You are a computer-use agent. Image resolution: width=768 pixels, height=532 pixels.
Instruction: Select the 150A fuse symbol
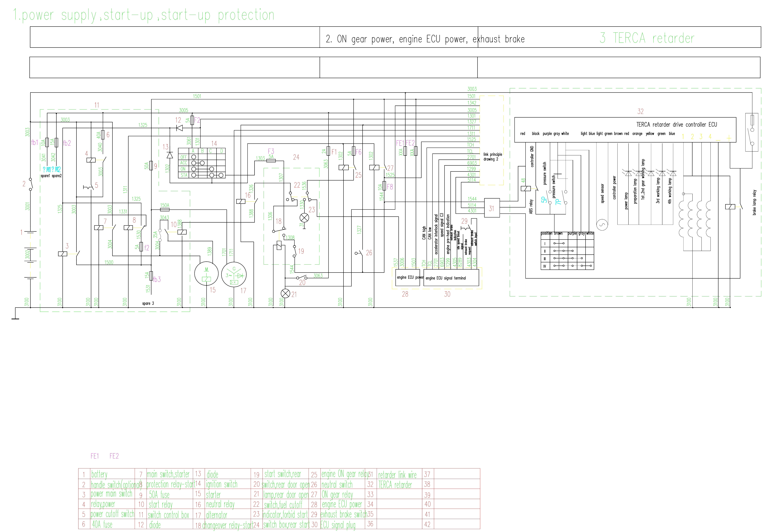(165, 210)
